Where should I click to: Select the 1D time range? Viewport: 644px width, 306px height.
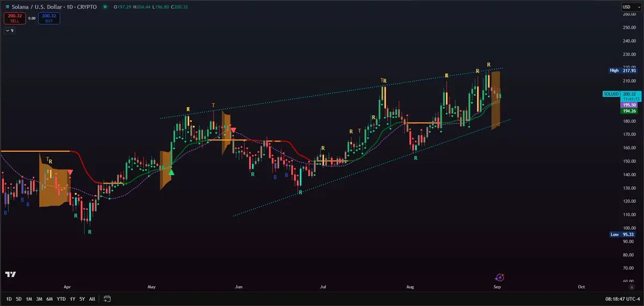tap(9, 299)
